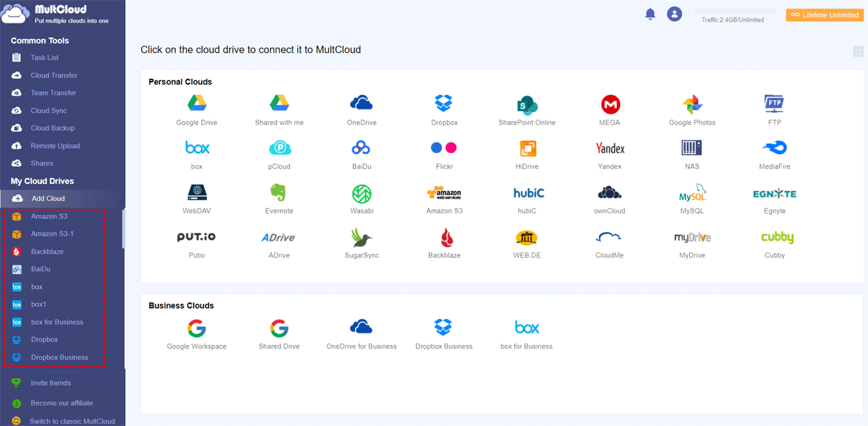This screenshot has width=868, height=426.
Task: Add a WebDAV connection
Action: pos(197,199)
